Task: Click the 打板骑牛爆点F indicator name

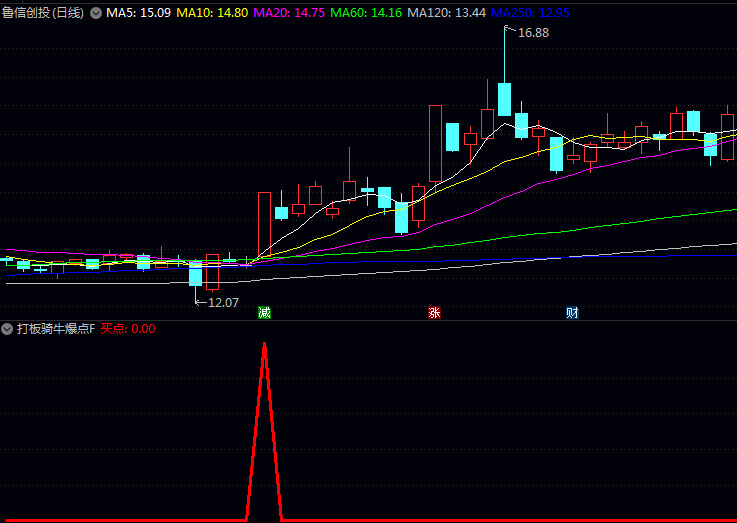Action: pos(55,328)
